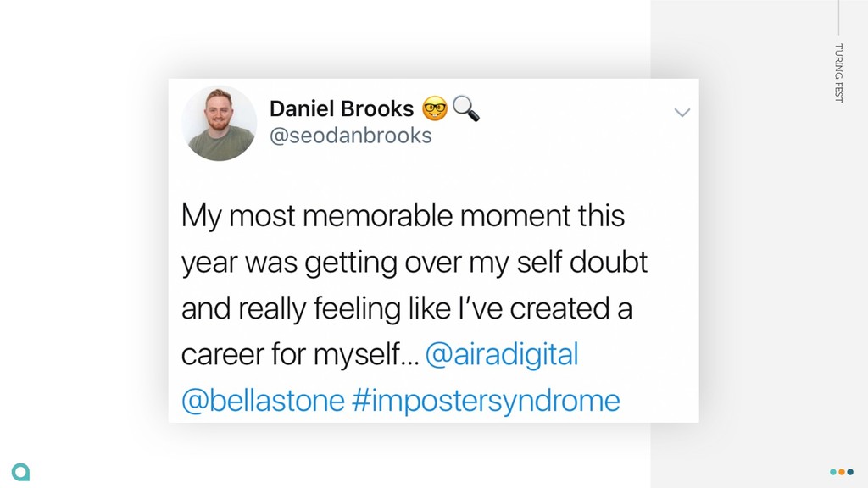Image resolution: width=868 pixels, height=488 pixels.
Task: Click the vertical line above TURING FEST
Action: pyautogui.click(x=838, y=18)
